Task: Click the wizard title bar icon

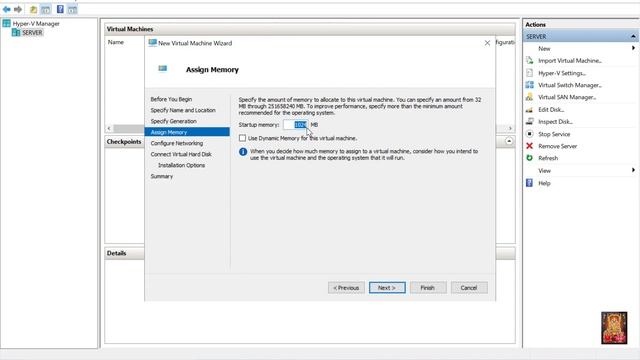Action: [153, 43]
